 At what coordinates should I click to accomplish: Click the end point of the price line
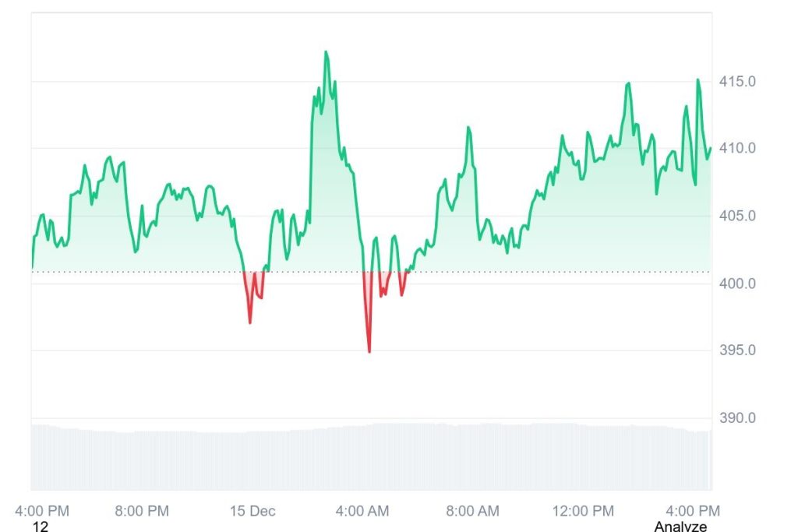[x=710, y=149]
